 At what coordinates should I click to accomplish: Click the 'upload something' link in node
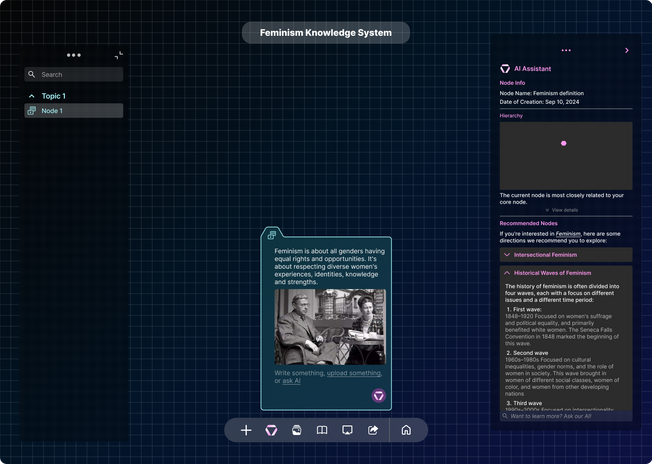coord(353,373)
